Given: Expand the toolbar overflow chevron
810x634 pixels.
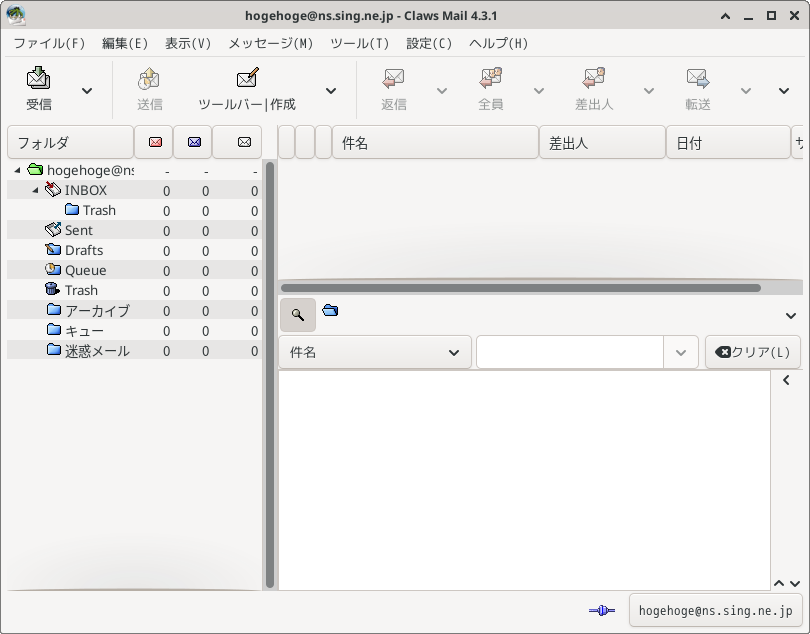Looking at the screenshot, I should point(784,90).
